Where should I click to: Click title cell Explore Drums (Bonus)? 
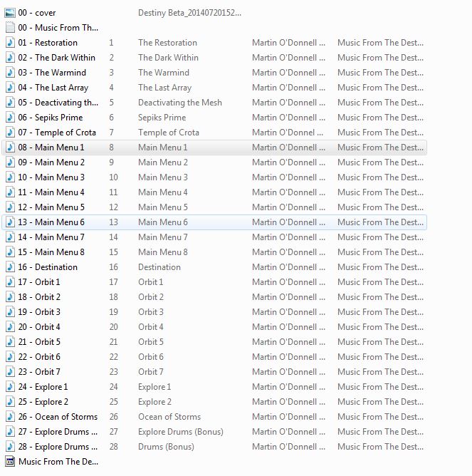(x=181, y=432)
